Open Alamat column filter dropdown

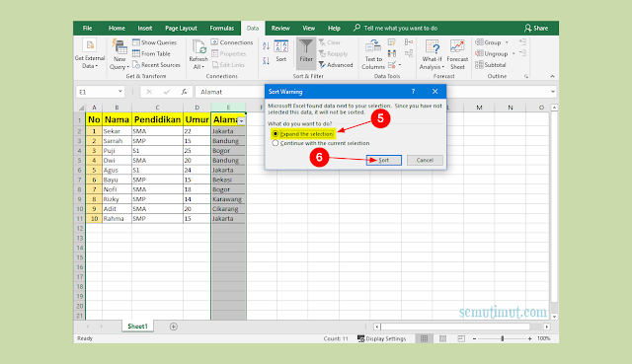coord(241,120)
